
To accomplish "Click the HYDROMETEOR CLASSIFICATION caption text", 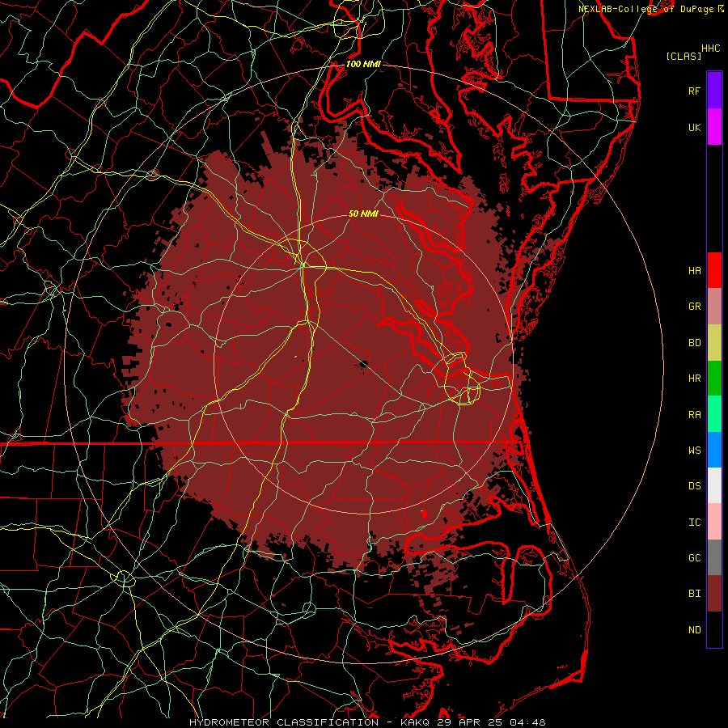I will click(x=284, y=722).
